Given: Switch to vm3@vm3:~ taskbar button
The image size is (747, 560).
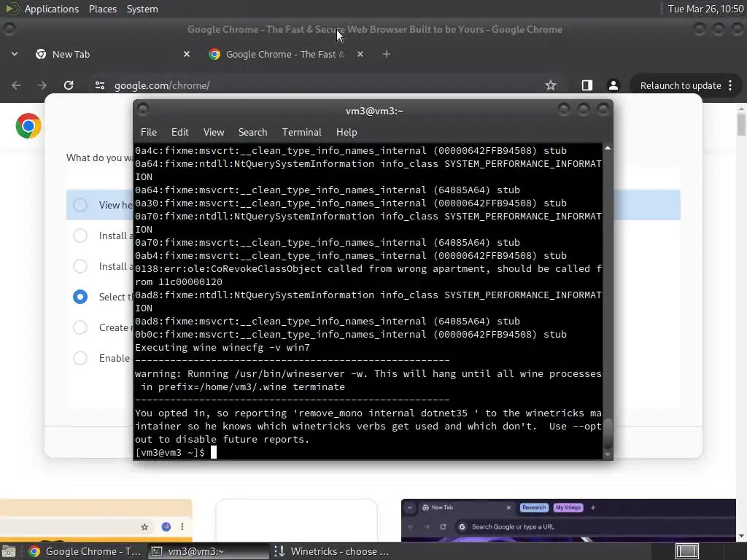Looking at the screenshot, I should point(207,551).
